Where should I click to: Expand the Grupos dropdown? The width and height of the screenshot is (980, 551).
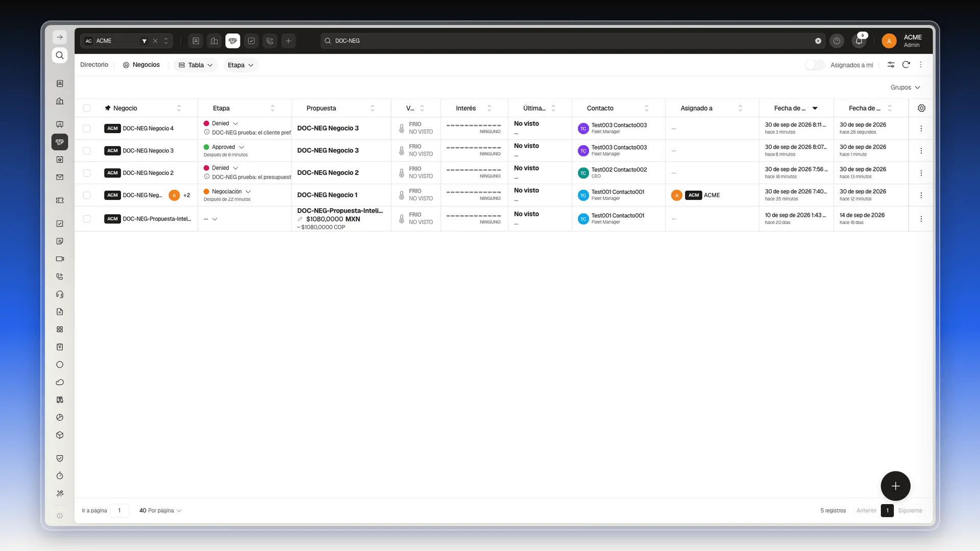[905, 87]
